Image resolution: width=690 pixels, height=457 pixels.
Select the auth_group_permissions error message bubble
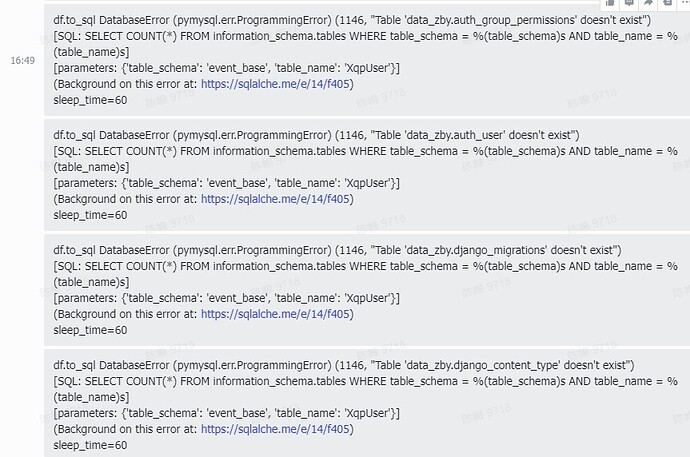coord(367,60)
